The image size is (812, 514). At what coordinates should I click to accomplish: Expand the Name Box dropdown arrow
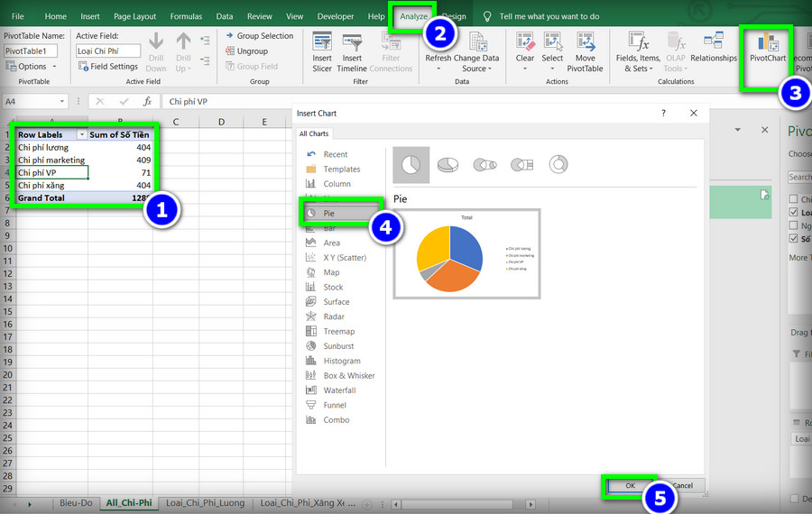(62, 102)
